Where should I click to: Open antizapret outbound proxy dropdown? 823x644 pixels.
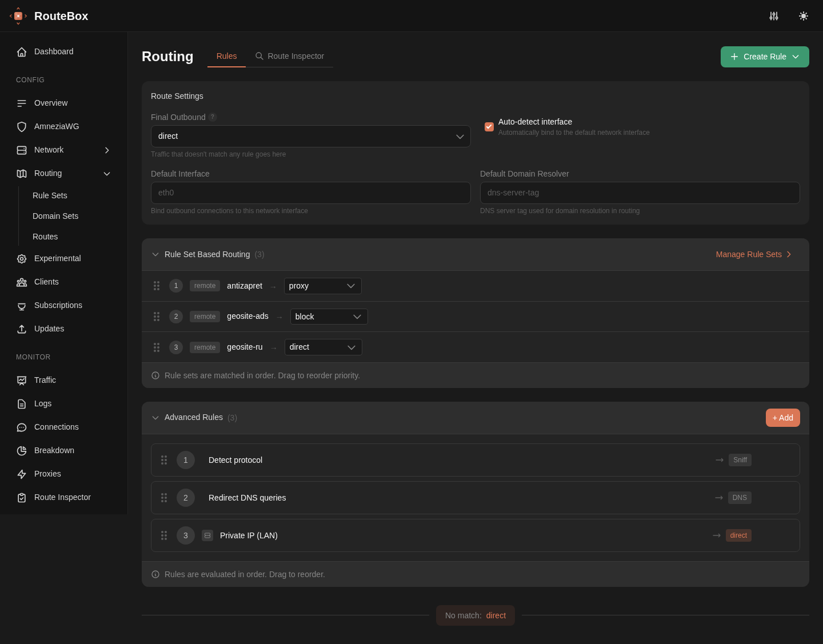click(x=323, y=286)
